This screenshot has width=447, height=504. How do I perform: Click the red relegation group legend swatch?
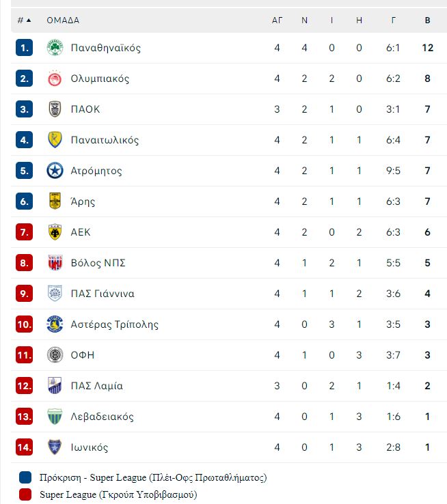click(25, 494)
